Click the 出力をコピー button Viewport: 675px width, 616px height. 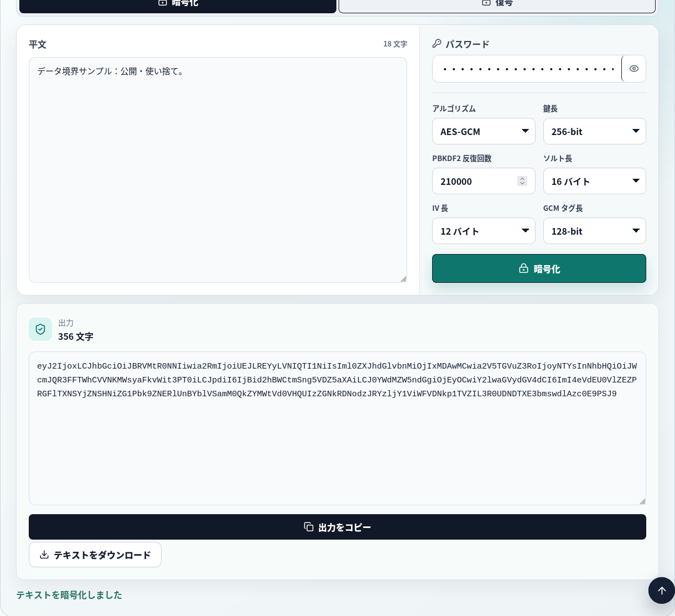point(337,527)
